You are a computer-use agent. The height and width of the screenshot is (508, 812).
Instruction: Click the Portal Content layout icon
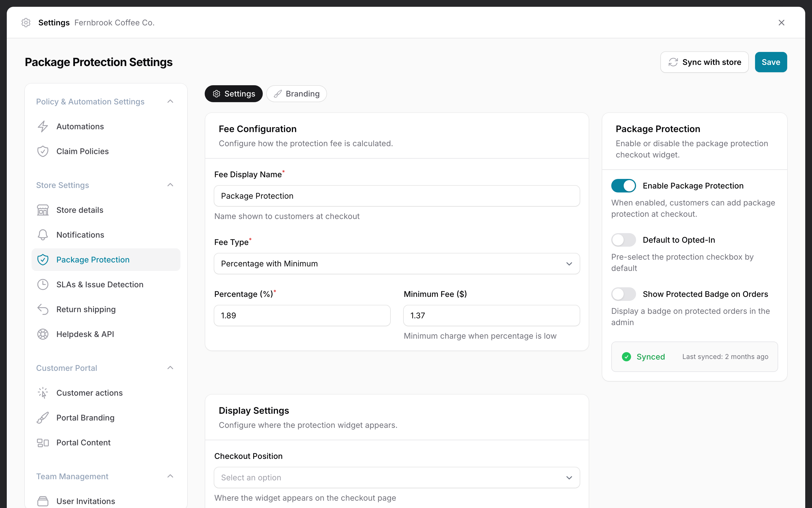tap(43, 443)
